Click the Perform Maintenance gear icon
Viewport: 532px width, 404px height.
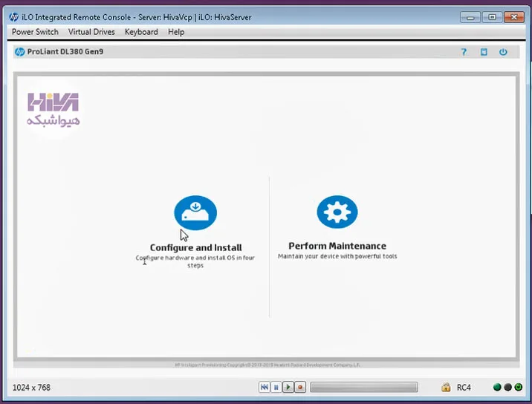click(337, 212)
